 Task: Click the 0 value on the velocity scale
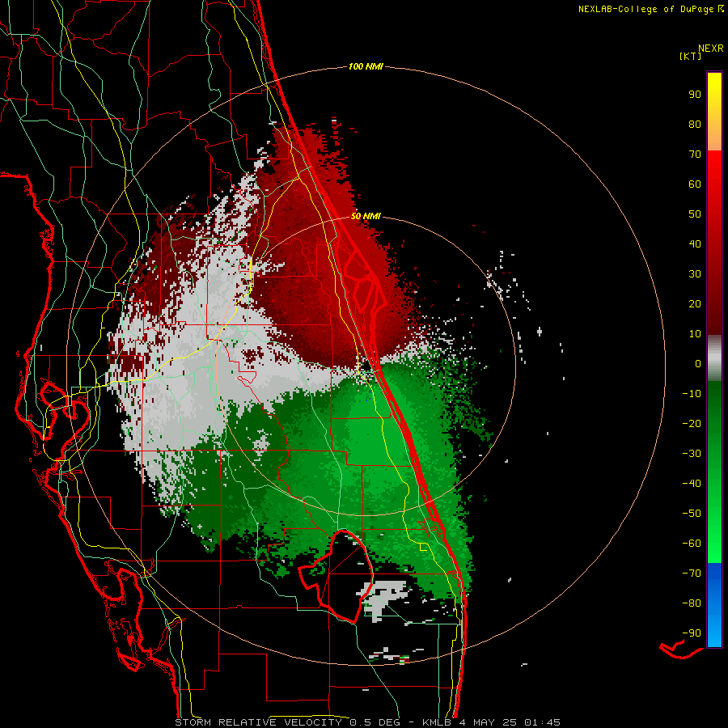point(698,363)
